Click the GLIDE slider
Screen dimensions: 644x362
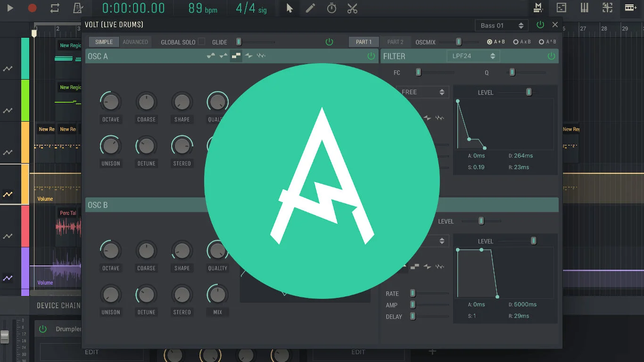255,42
